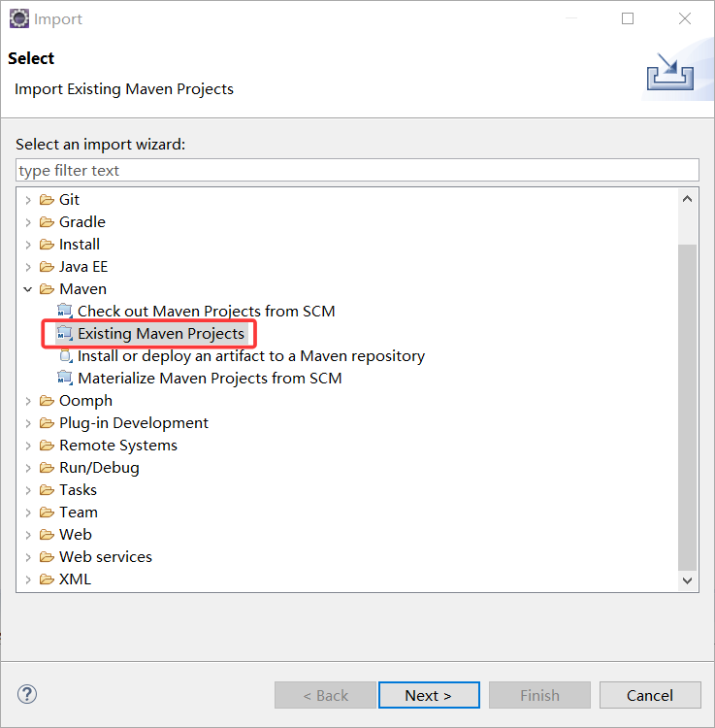715x728 pixels.
Task: Click the < Back button
Action: [x=325, y=695]
